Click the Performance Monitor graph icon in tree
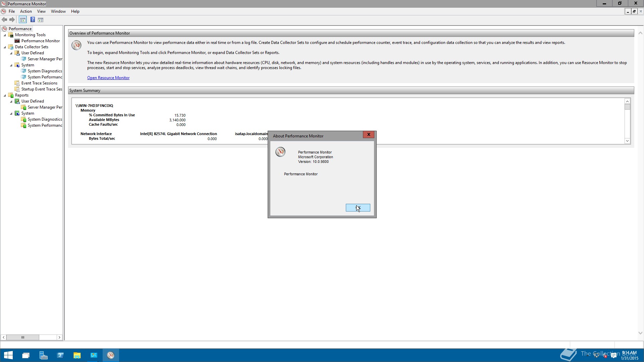Image resolution: width=644 pixels, height=362 pixels. coord(17,41)
